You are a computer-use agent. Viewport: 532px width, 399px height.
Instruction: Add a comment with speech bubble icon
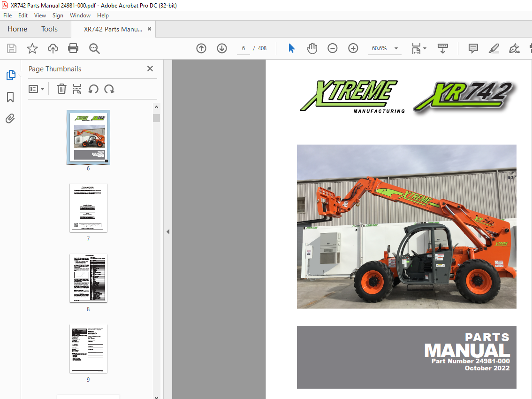pyautogui.click(x=473, y=48)
